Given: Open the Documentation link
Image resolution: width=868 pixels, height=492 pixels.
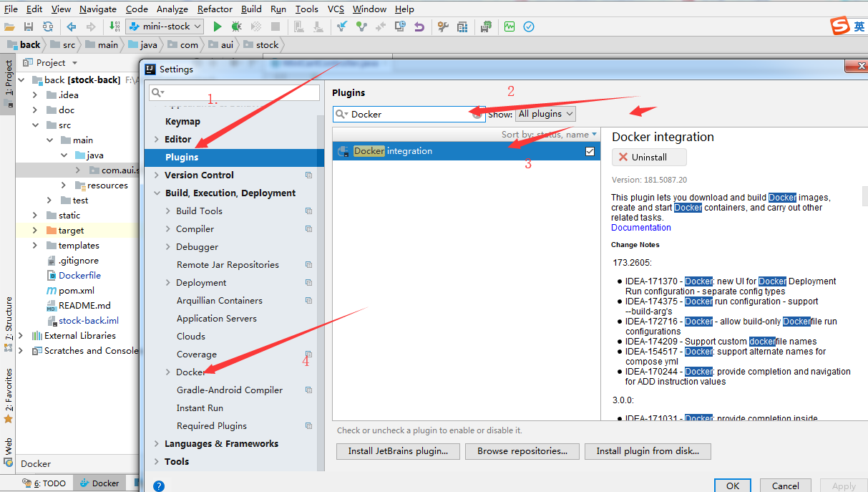Looking at the screenshot, I should [x=641, y=228].
